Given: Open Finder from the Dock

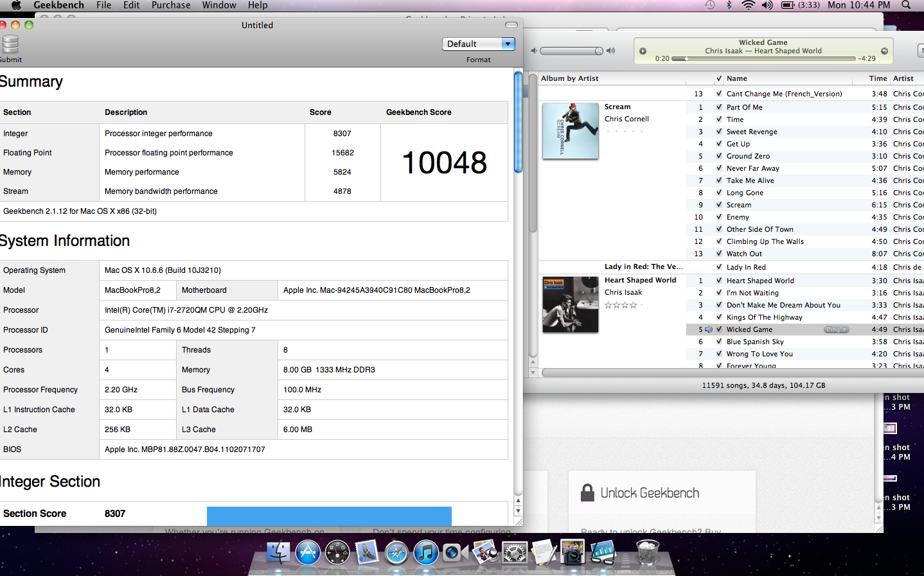Looking at the screenshot, I should click(278, 552).
